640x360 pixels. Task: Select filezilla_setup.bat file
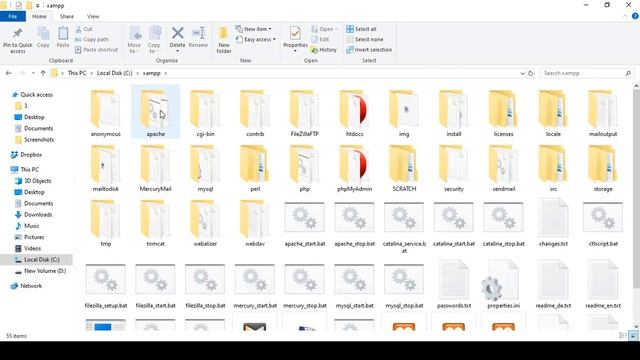[x=106, y=286]
